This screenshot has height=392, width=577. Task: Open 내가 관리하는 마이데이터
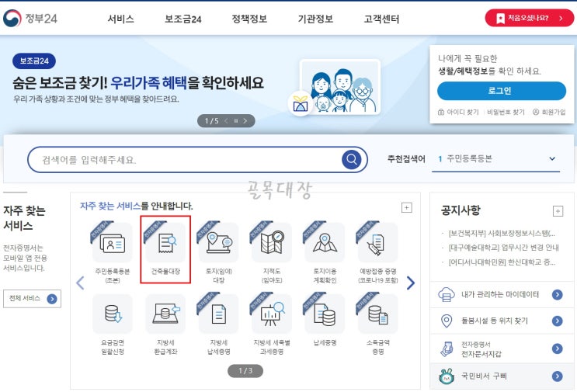point(502,294)
